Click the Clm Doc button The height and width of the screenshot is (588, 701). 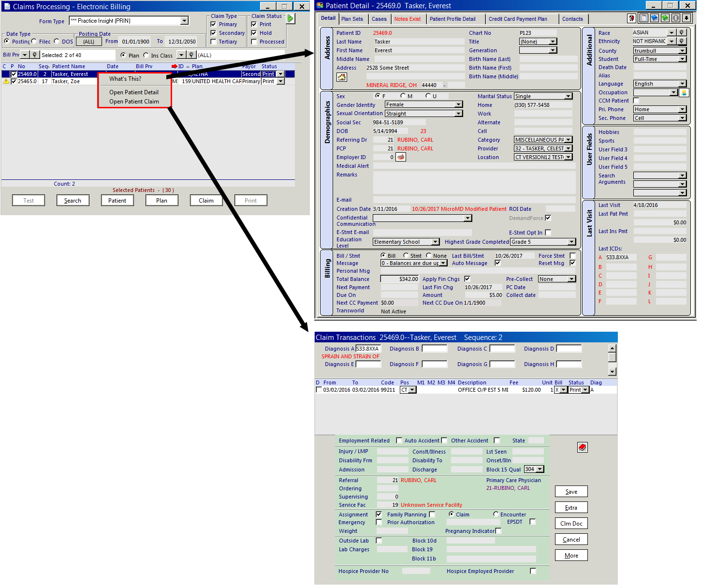pyautogui.click(x=571, y=523)
